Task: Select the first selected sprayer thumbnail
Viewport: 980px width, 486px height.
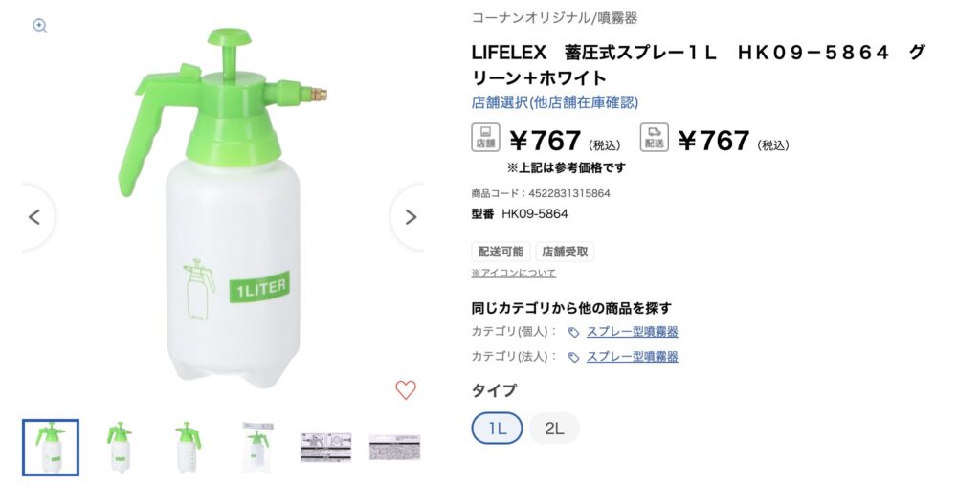Action: (51, 448)
